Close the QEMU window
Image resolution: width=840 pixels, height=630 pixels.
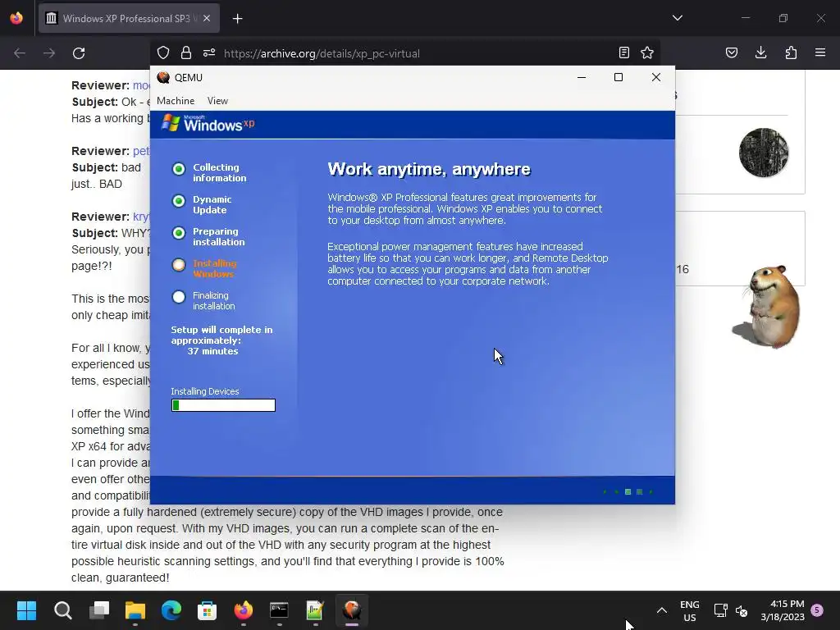[655, 77]
